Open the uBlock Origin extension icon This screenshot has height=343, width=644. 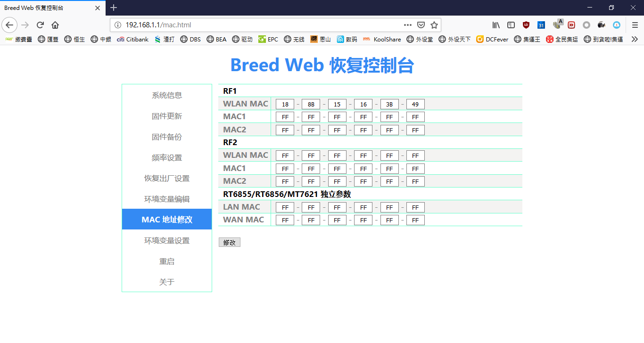[x=526, y=25]
